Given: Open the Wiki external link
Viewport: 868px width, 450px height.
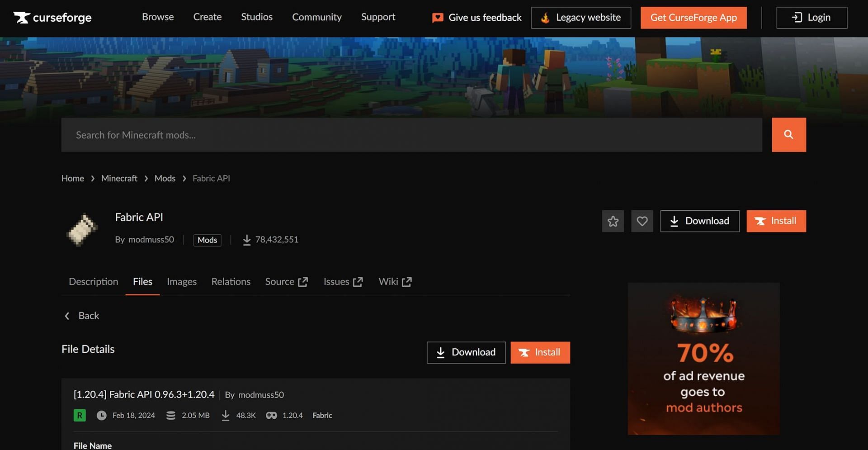Looking at the screenshot, I should point(395,282).
